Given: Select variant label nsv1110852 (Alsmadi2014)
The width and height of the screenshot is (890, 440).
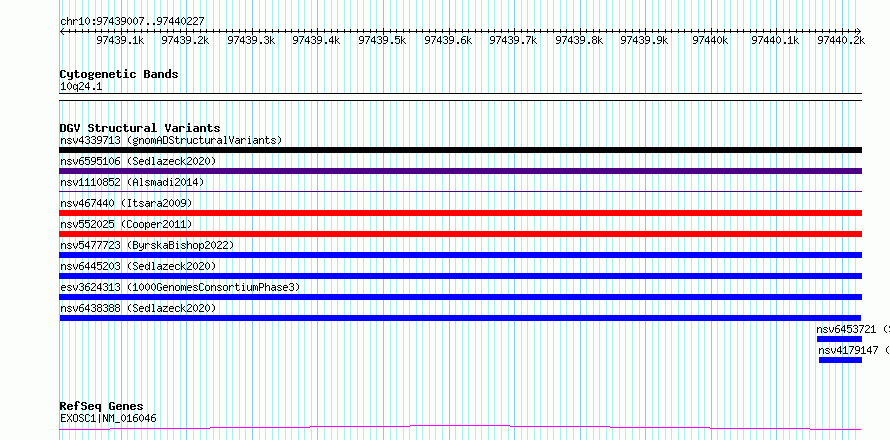Looking at the screenshot, I should click(x=132, y=182).
